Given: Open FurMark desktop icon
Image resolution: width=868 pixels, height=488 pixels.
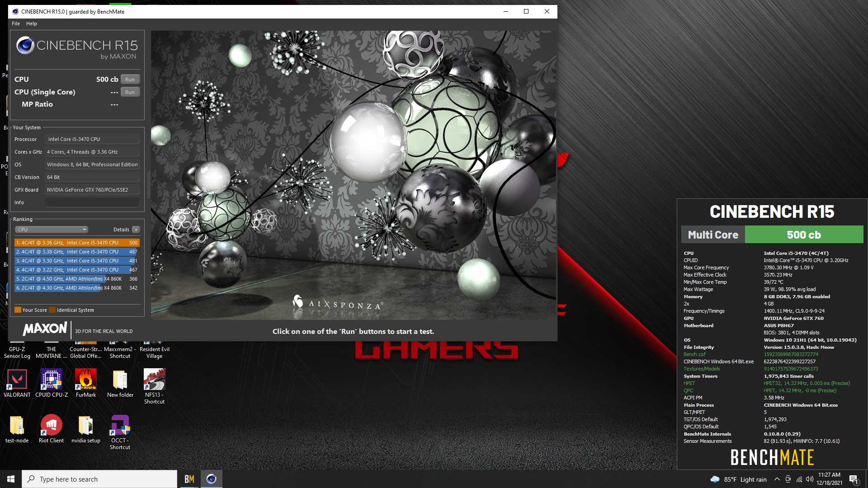Looking at the screenshot, I should click(86, 383).
